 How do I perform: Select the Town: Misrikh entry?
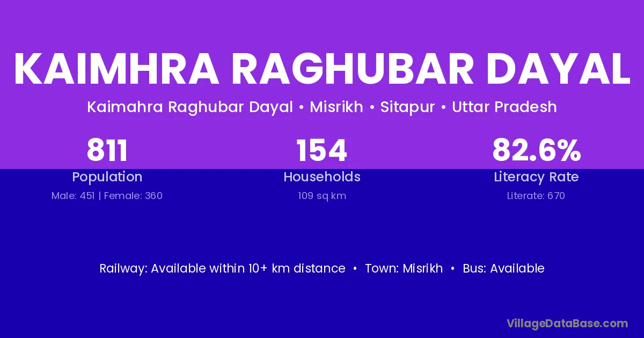[404, 268]
